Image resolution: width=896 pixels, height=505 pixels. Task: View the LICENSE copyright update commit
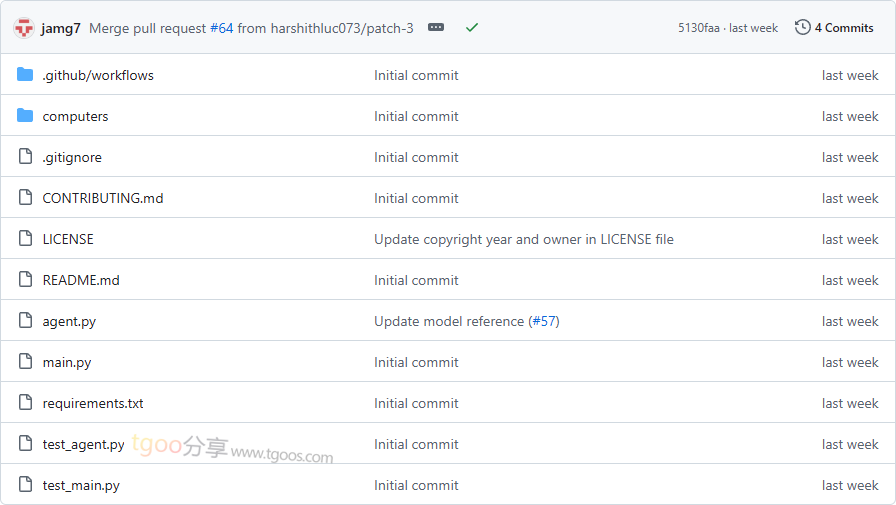pyautogui.click(x=523, y=239)
